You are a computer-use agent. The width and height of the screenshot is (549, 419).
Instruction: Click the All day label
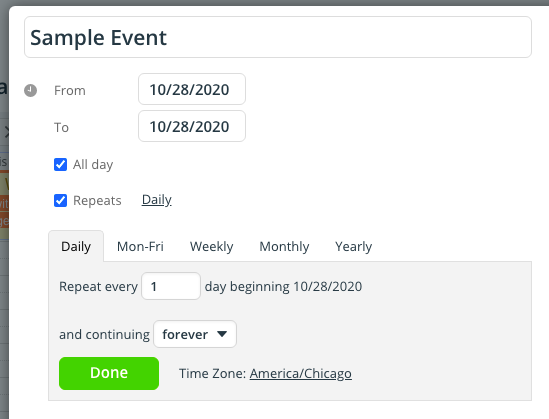[x=93, y=165]
